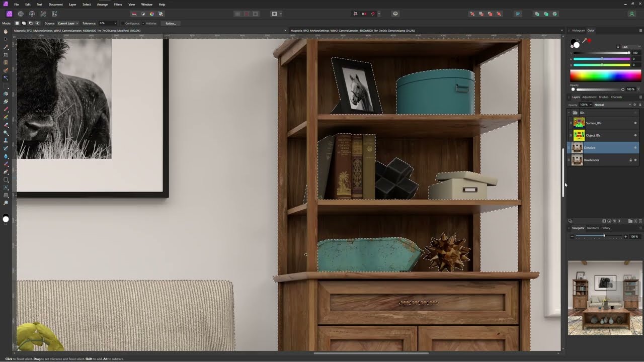This screenshot has height=362, width=644.
Task: Click the Adjustments icon below layers list
Action: coord(609,221)
